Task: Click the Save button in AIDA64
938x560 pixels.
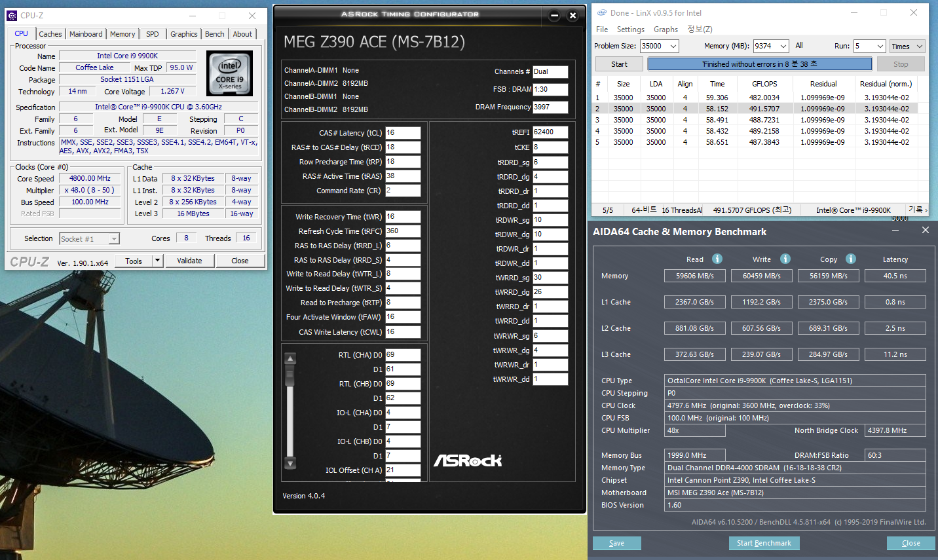Action: tap(617, 543)
